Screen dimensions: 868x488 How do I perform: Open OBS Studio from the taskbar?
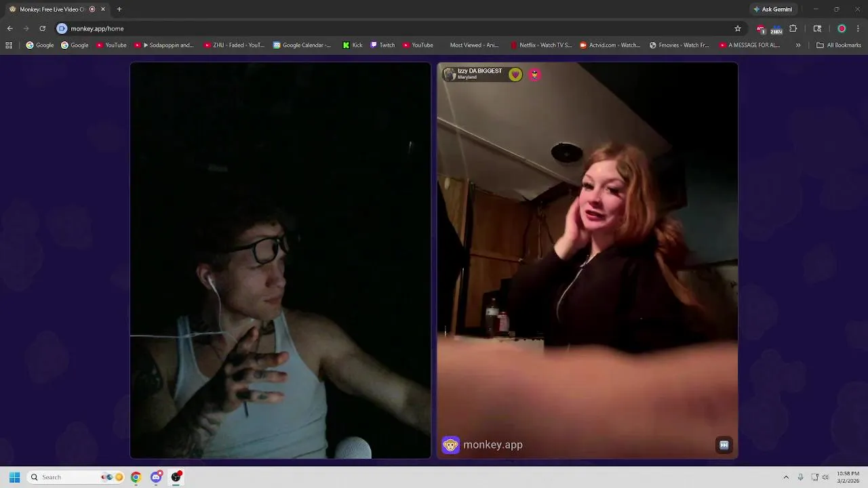tap(176, 477)
